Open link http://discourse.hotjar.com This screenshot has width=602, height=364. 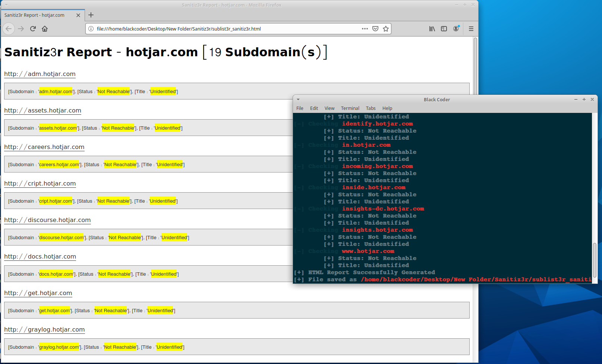click(x=47, y=220)
